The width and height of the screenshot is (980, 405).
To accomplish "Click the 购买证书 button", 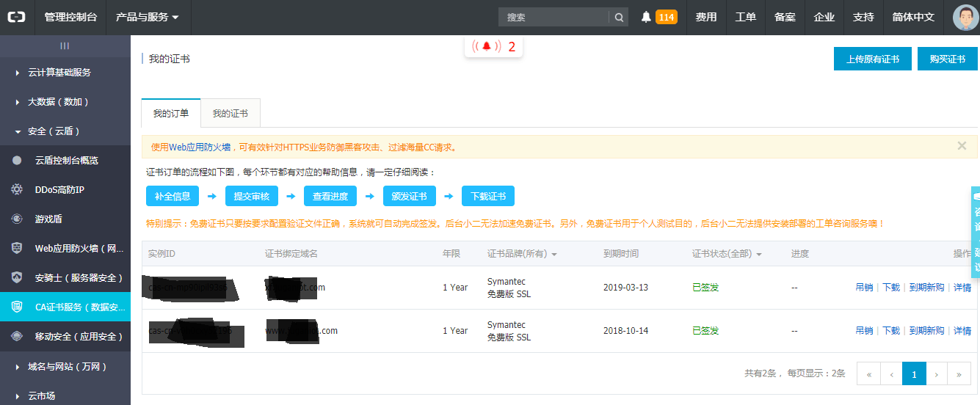I will pyautogui.click(x=947, y=59).
